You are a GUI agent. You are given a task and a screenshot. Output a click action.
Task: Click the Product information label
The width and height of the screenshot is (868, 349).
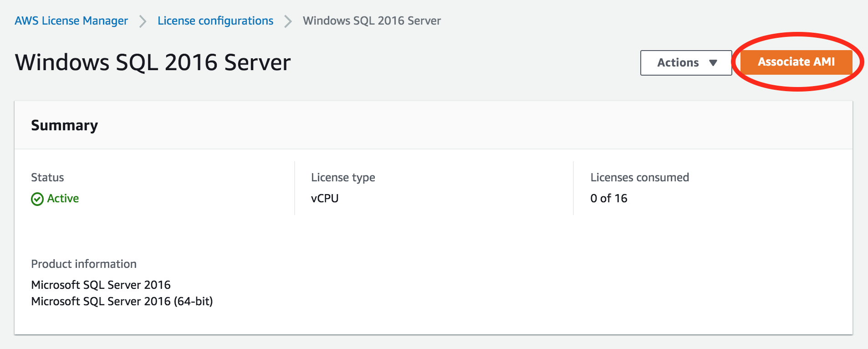coord(84,264)
